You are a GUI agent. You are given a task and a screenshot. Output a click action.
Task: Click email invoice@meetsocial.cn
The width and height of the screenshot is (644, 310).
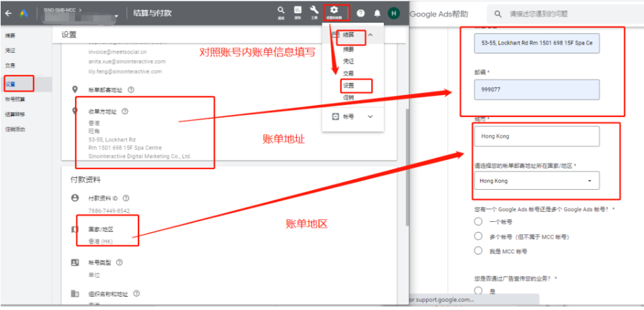pos(118,52)
